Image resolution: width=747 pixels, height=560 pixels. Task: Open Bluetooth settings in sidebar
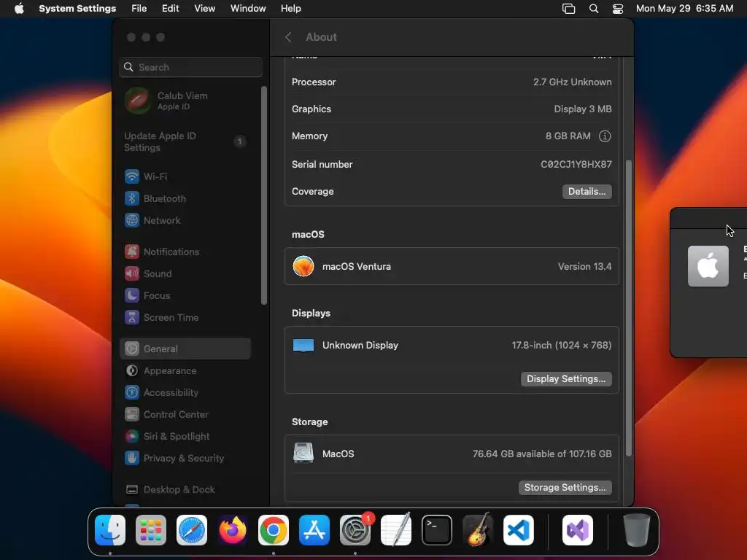coord(185,198)
